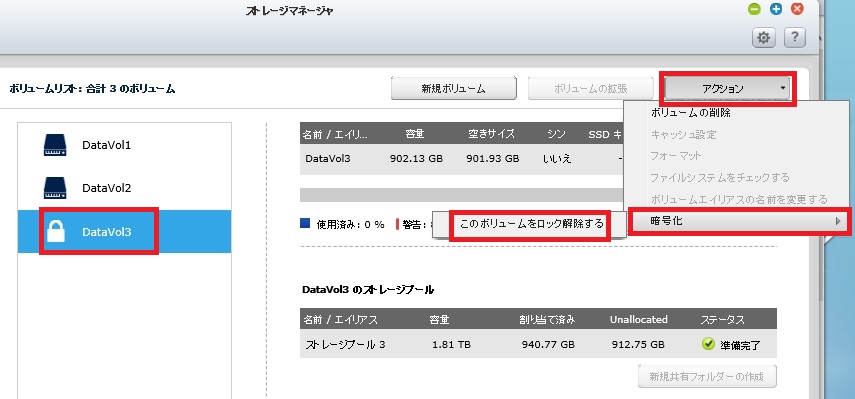Click the 902.13 GB capacity value
855x399 pixels.
(x=417, y=159)
